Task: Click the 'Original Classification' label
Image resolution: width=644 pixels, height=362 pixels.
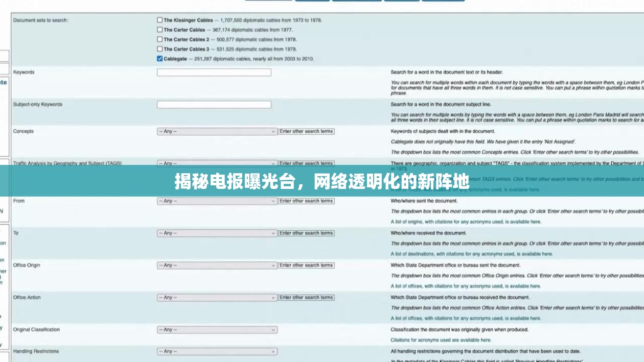Action: click(x=36, y=330)
